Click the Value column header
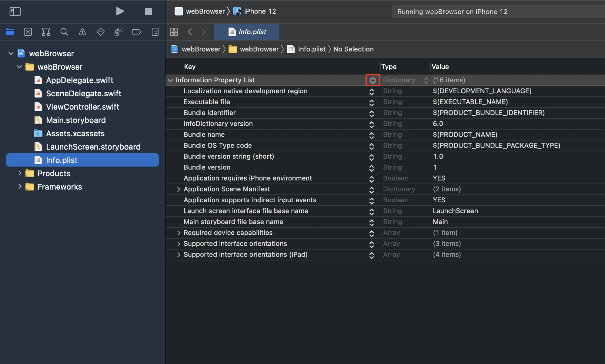 (x=440, y=67)
